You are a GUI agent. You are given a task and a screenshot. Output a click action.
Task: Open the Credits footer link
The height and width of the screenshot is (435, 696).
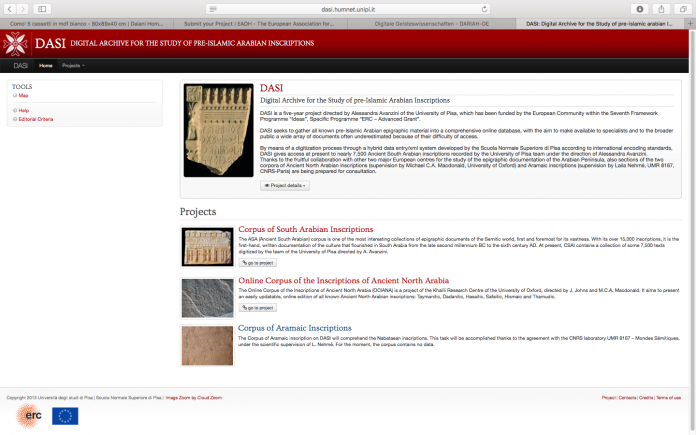(x=646, y=398)
